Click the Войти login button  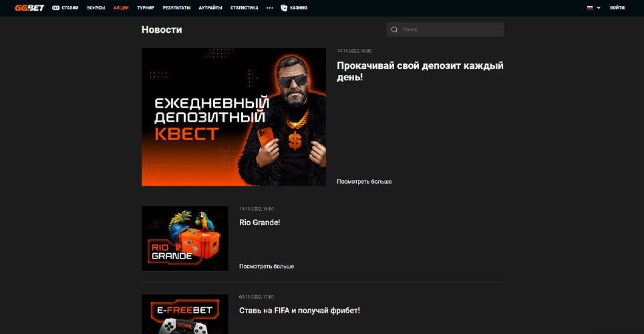[617, 8]
